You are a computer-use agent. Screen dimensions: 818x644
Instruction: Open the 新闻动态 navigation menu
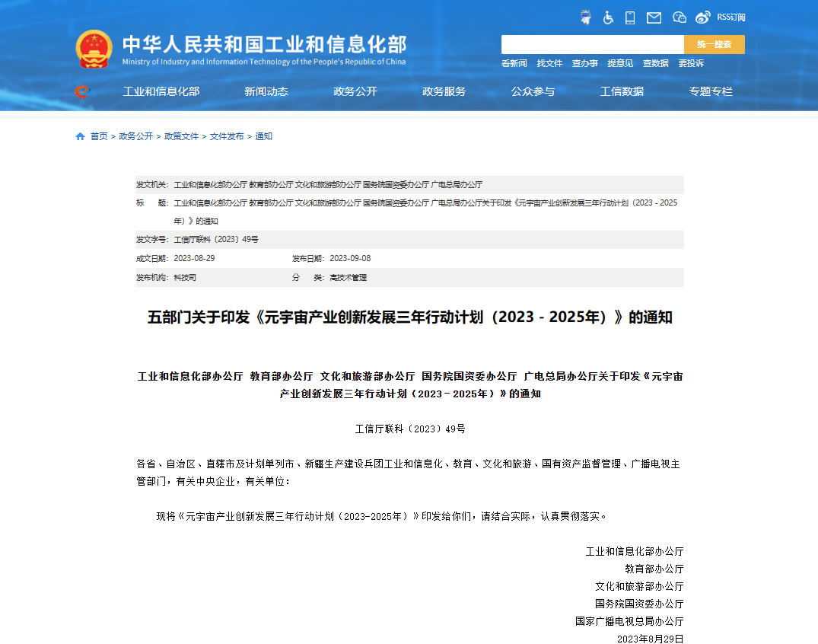coord(266,91)
